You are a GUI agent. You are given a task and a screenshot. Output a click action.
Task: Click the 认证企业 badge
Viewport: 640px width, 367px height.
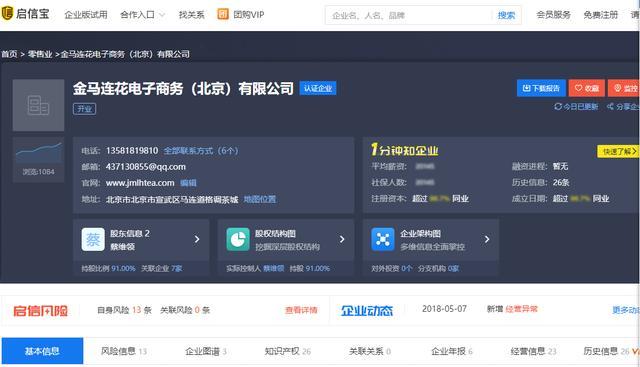[318, 88]
